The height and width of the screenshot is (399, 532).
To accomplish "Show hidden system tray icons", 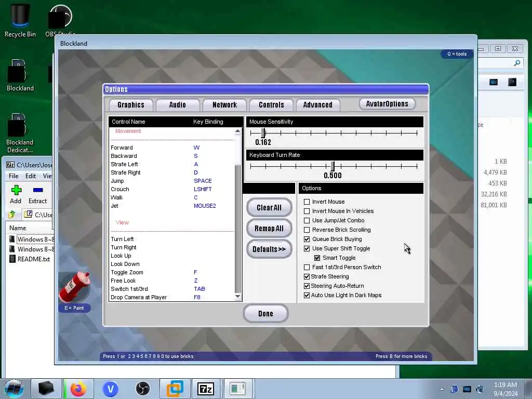I will click(x=442, y=389).
